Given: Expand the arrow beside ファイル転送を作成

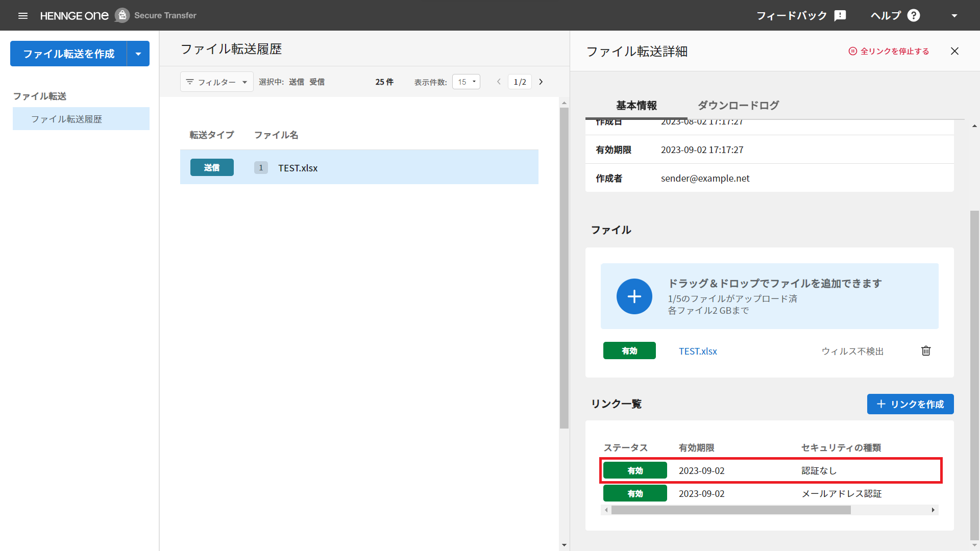Looking at the screenshot, I should pos(138,54).
